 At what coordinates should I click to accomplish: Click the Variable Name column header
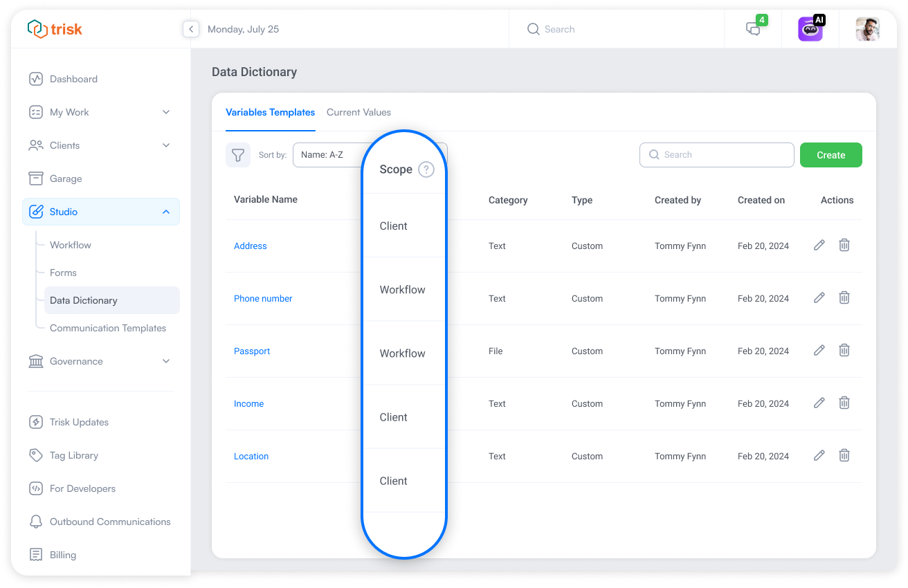[x=266, y=199]
